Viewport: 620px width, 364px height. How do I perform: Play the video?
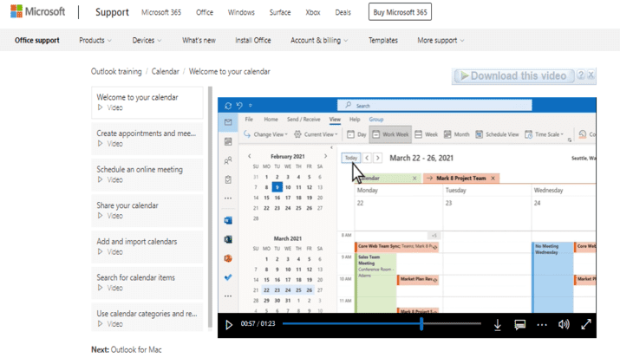click(229, 325)
